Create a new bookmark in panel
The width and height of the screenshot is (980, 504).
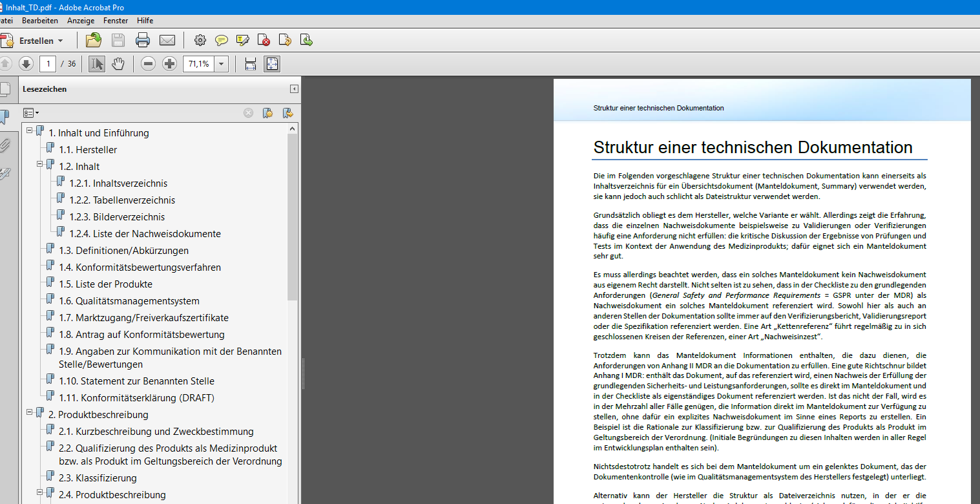click(267, 113)
